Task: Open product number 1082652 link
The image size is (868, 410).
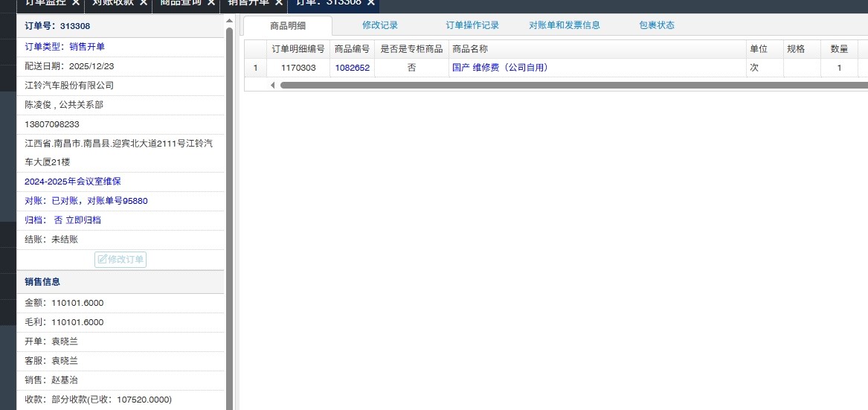Action: [352, 68]
